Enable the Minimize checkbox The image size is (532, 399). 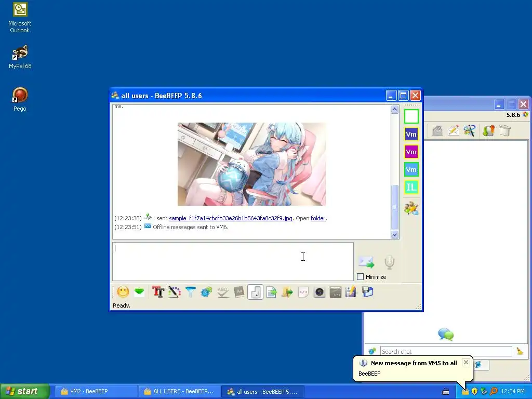point(361,276)
